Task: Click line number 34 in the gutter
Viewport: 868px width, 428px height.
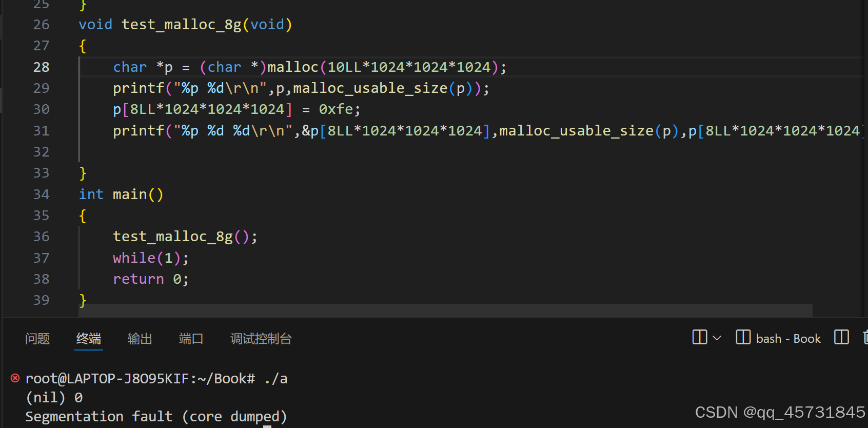Action: [42, 194]
